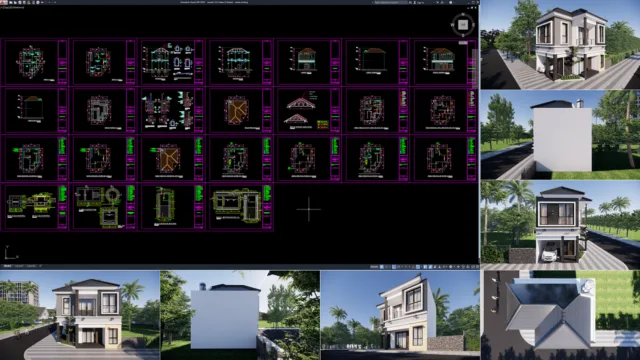Open the status bar customization menu icon
Viewport: 640px width, 360px height.
coord(477,267)
